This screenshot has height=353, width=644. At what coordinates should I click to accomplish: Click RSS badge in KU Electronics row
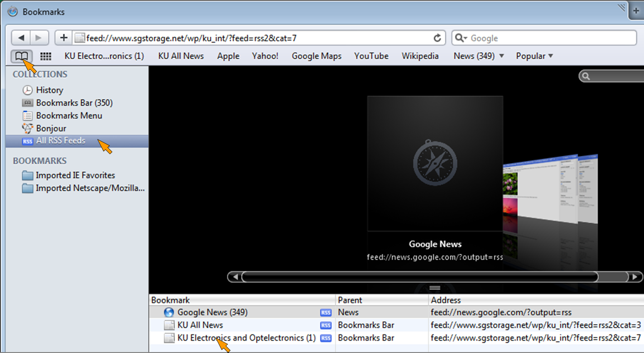[x=326, y=338]
